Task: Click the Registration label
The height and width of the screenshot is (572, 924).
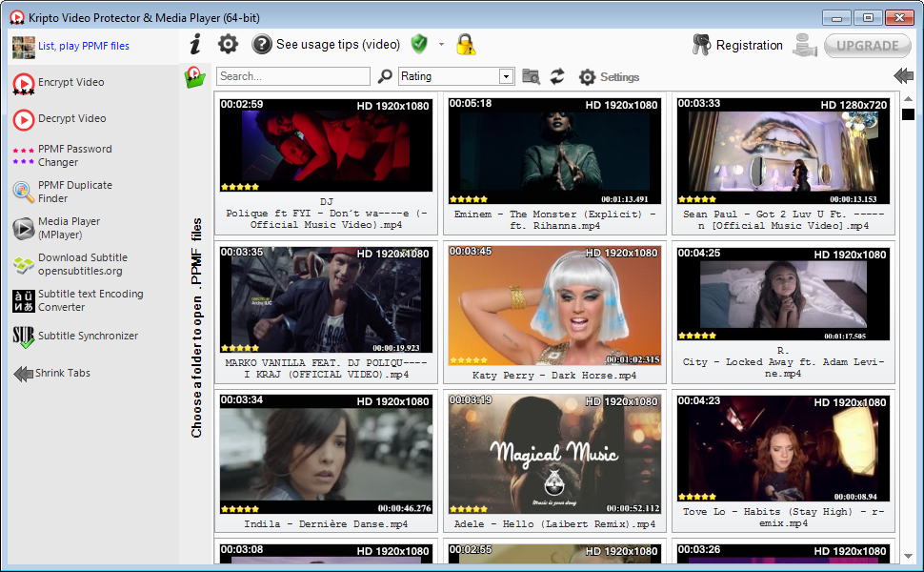Action: point(749,46)
